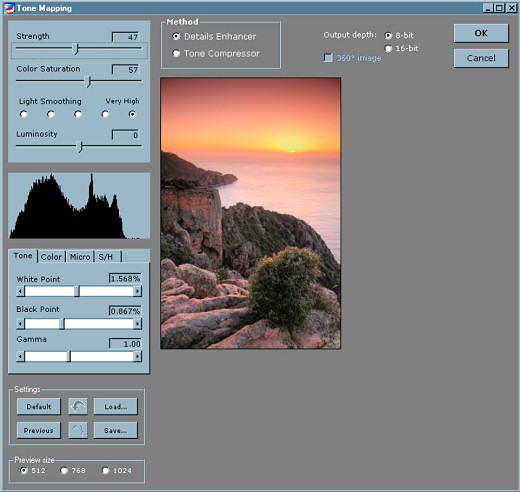
Task: Click White Point right arrow button
Action: pos(137,291)
